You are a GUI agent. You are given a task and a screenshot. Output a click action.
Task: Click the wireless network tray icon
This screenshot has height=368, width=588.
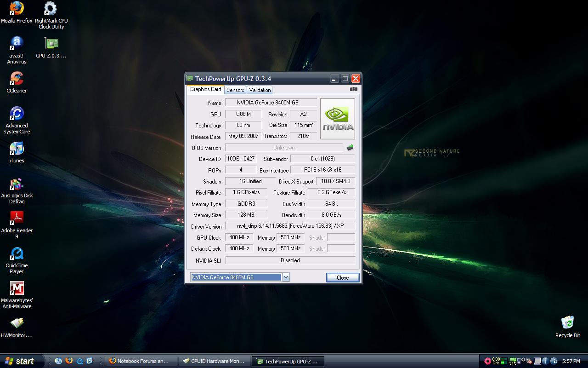[520, 361]
